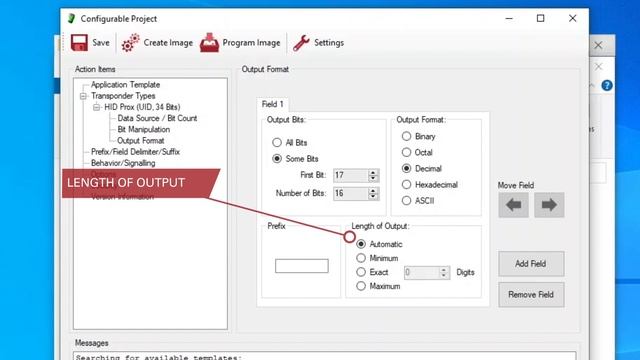Open Bit Manipulation tree item
Screen dimensions: 640x360
(143, 129)
